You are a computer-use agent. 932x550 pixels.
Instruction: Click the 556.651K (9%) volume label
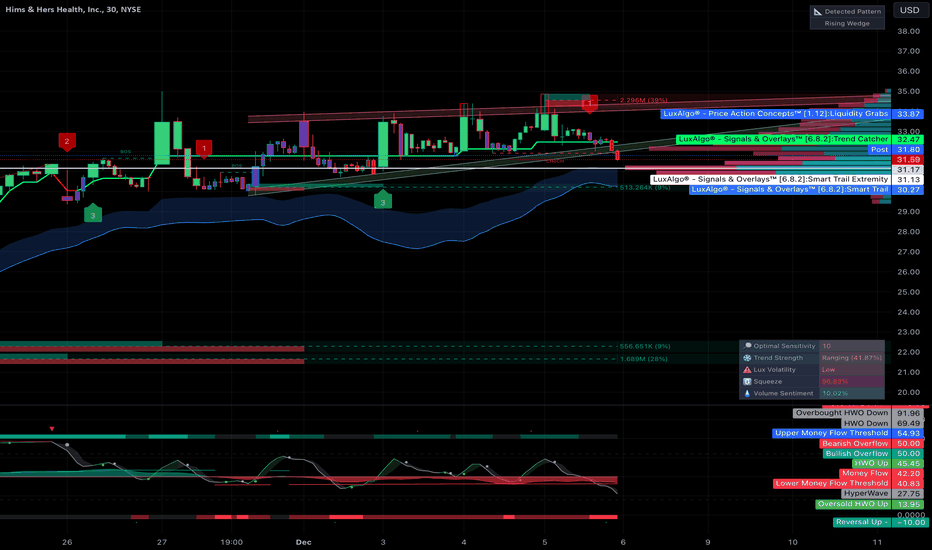[645, 346]
